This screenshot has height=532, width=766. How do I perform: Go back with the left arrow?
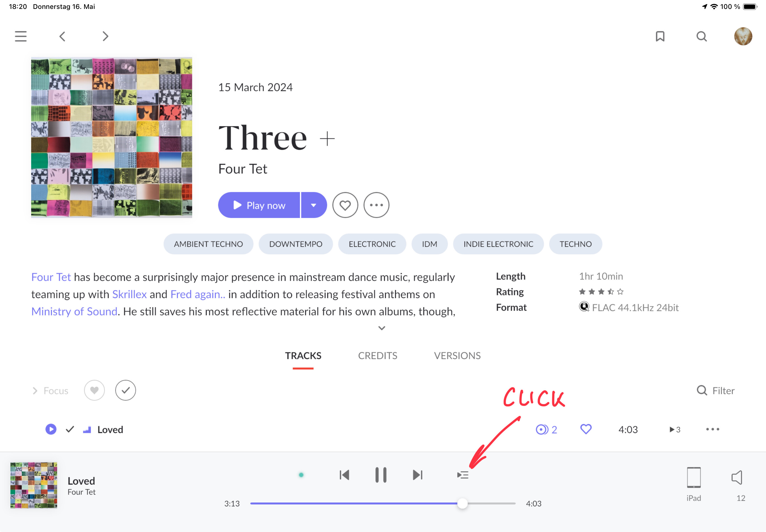tap(62, 36)
